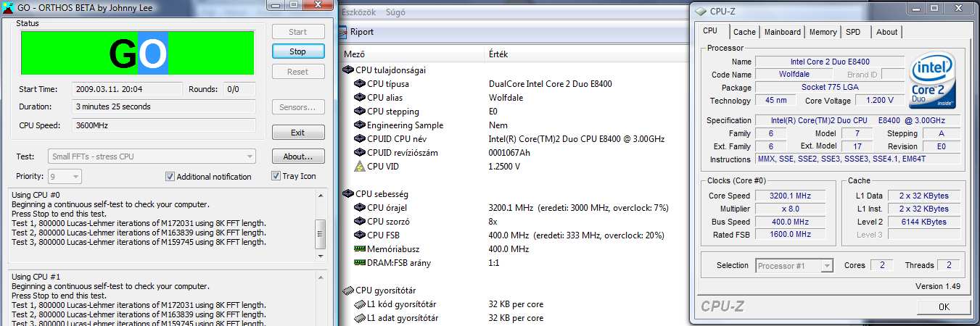This screenshot has width=980, height=326.
Task: Click the chip icon beside Engineering Sample
Action: pyautogui.click(x=360, y=125)
